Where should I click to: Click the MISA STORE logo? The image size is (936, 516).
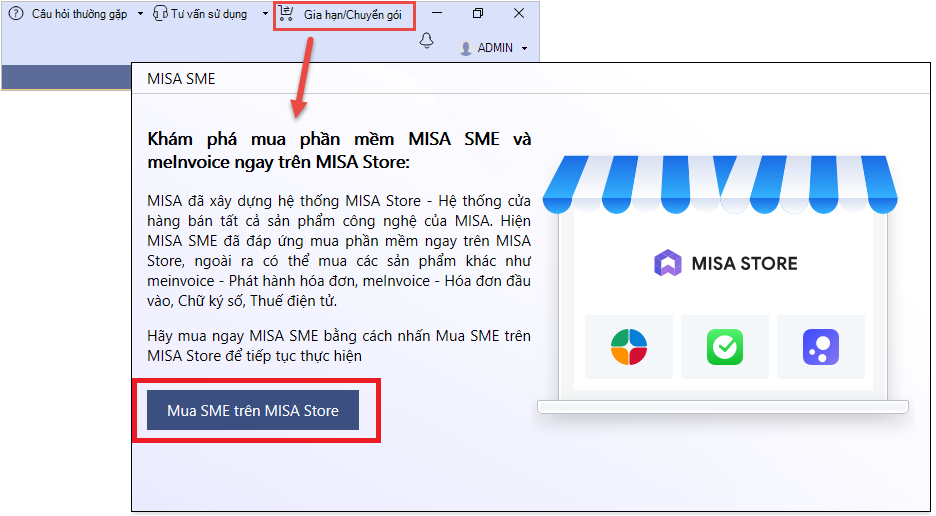tap(727, 264)
